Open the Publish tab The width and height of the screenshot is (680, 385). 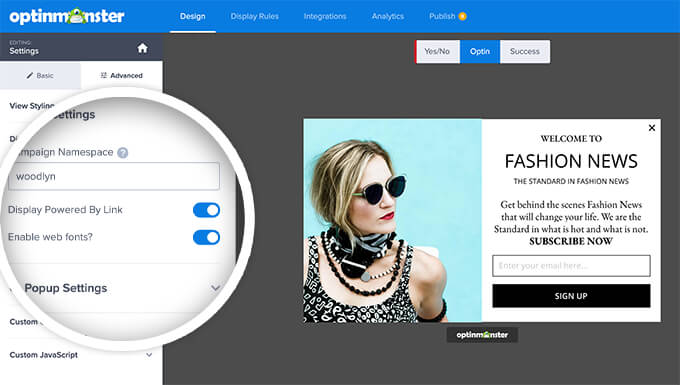click(x=442, y=16)
